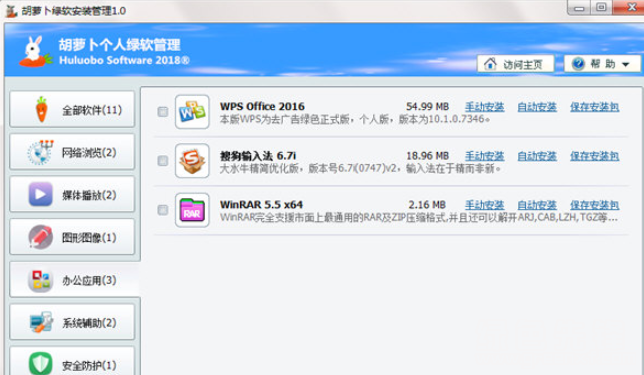Viewport: 644px width, 375px height.
Task: Click the WinRAR app icon
Action: (192, 210)
